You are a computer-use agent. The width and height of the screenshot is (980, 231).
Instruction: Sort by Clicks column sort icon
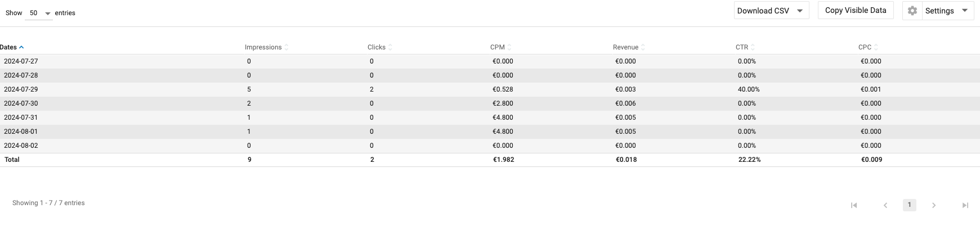point(390,47)
